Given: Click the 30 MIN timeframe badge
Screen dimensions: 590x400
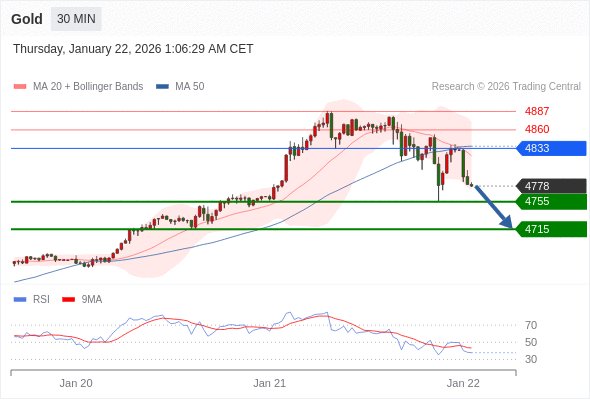Looking at the screenshot, I should tap(76, 19).
